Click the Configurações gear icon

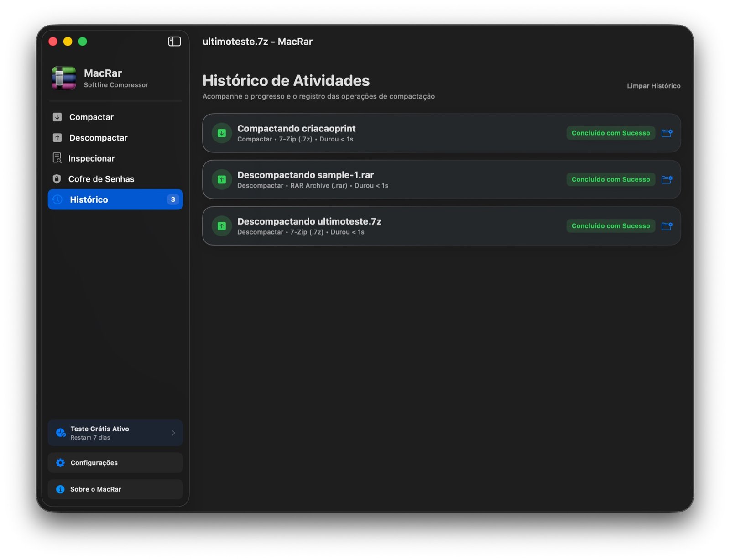click(x=60, y=463)
